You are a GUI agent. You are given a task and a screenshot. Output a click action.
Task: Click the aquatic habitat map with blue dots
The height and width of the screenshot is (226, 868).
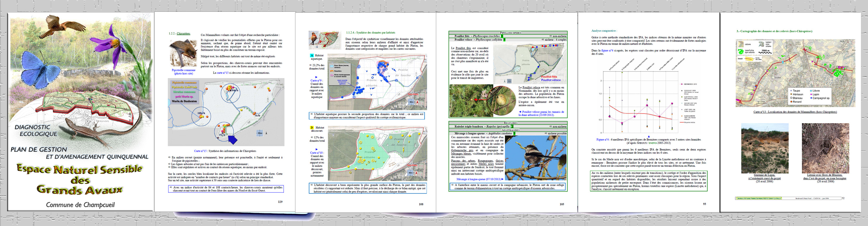click(x=377, y=82)
